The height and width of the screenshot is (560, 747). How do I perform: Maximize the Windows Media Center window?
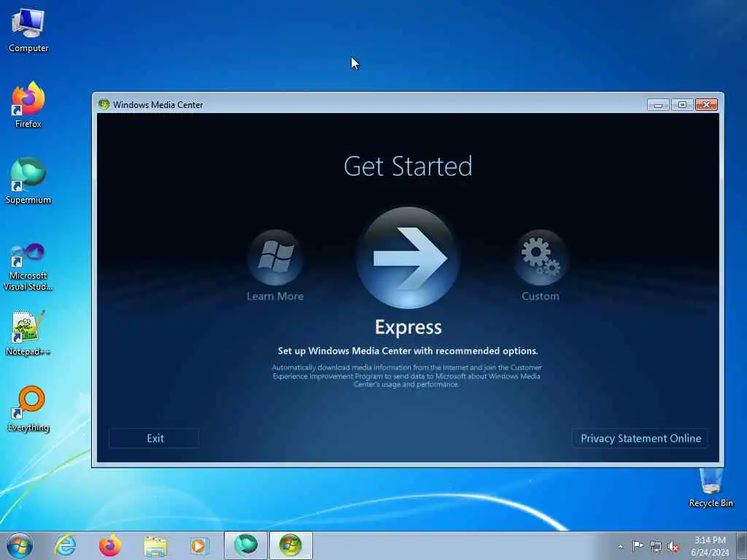pos(682,105)
